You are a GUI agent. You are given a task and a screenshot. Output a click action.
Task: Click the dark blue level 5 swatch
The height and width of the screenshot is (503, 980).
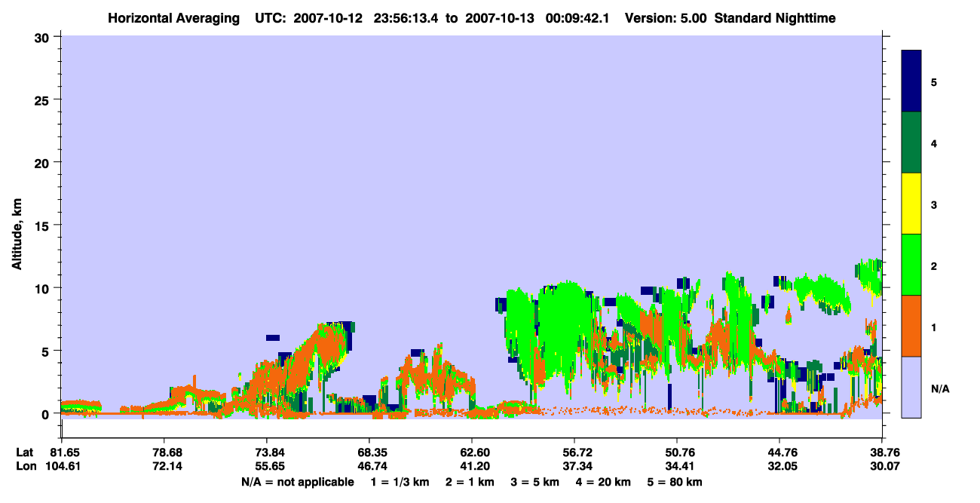pos(911,81)
